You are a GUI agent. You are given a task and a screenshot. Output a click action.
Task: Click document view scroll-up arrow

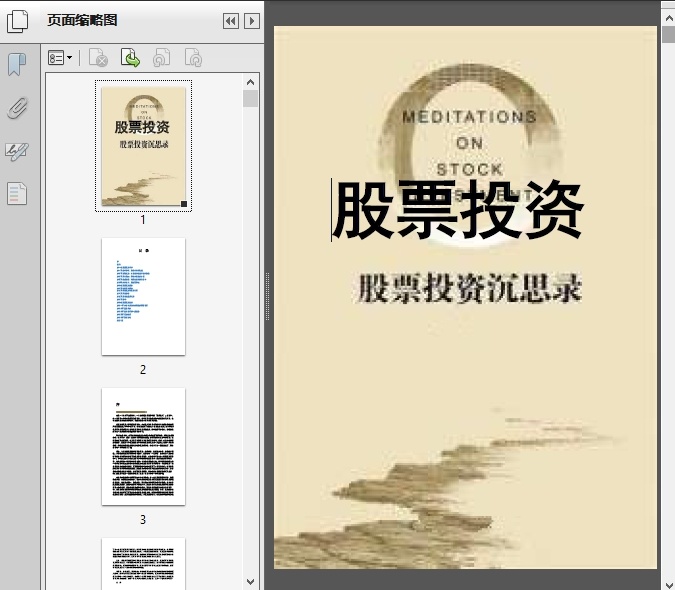coord(669,18)
